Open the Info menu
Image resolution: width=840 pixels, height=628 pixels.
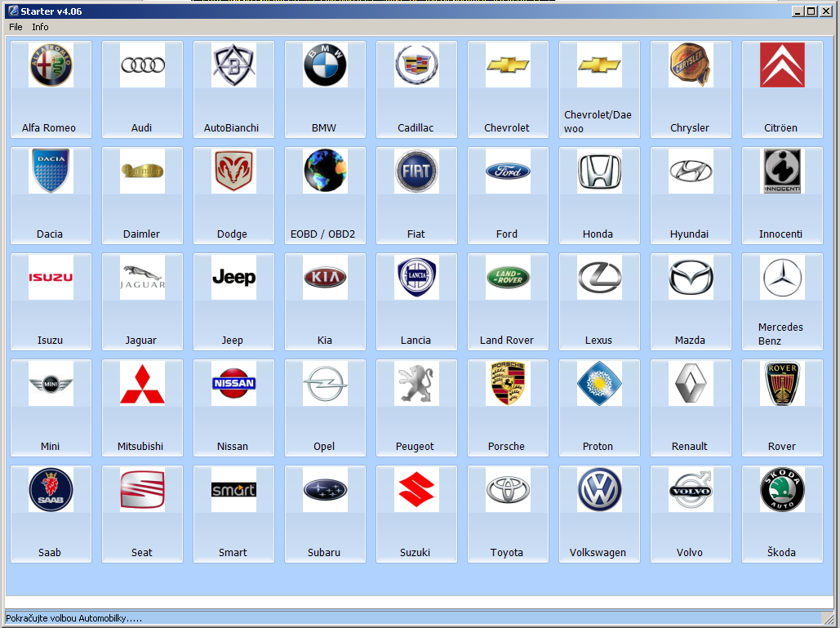(x=40, y=27)
